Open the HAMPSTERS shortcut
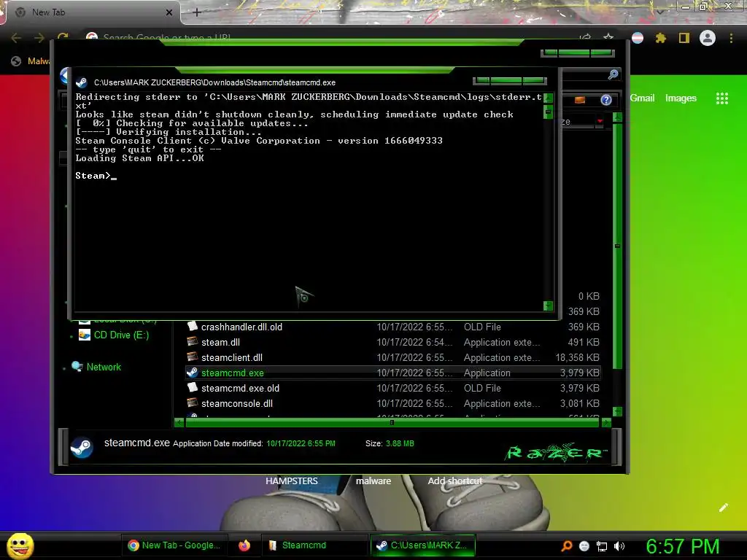 pos(292,481)
